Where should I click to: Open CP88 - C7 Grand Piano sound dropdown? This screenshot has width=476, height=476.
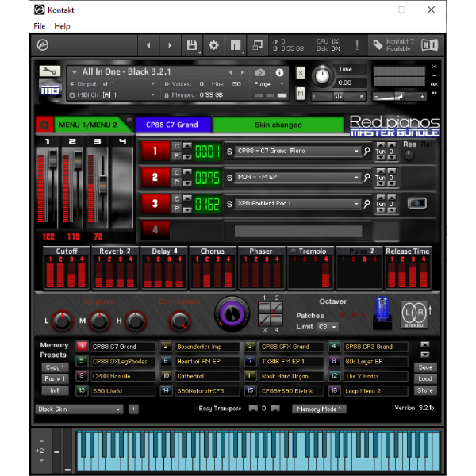pos(297,151)
